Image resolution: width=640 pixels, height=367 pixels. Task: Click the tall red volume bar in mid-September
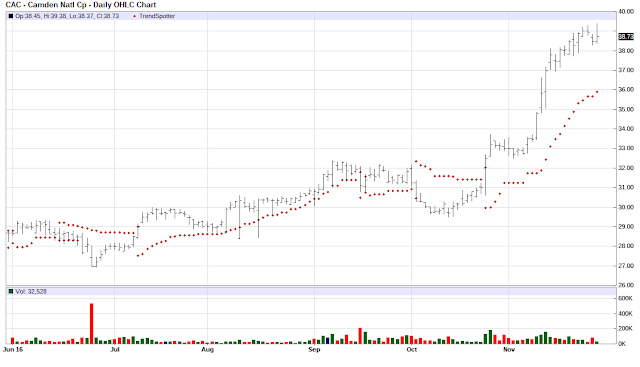(x=360, y=336)
